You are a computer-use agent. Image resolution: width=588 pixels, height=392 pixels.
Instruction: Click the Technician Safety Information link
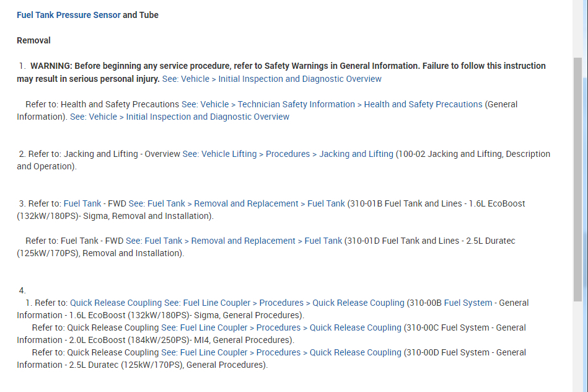pos(296,104)
